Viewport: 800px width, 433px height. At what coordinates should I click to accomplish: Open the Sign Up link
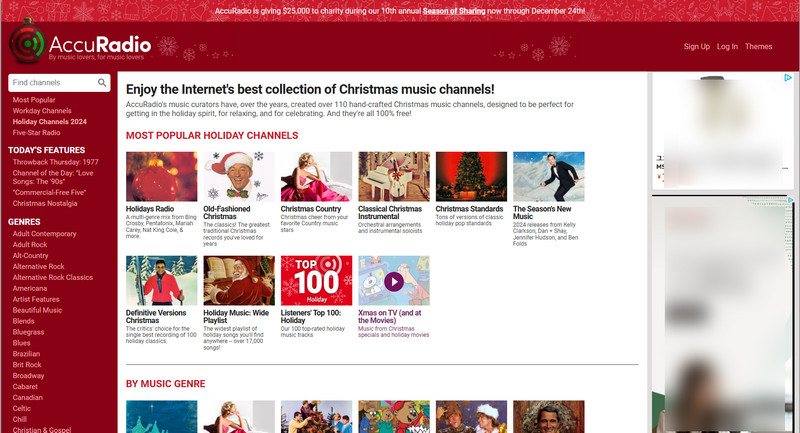696,46
